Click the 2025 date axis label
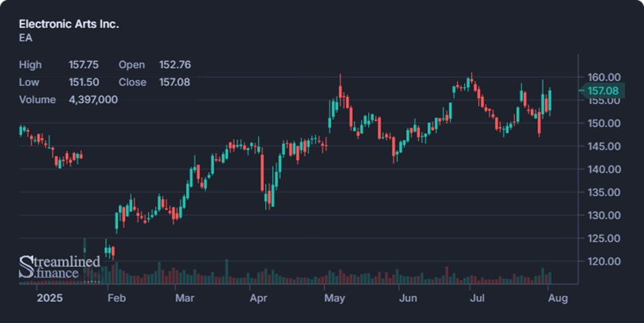 coord(49,298)
